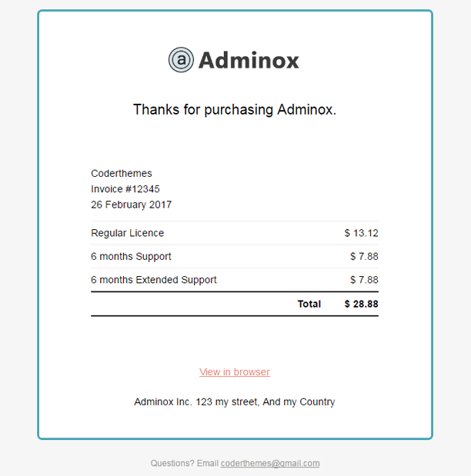The height and width of the screenshot is (476, 471).
Task: Open the View in browser link
Action: pyautogui.click(x=235, y=372)
